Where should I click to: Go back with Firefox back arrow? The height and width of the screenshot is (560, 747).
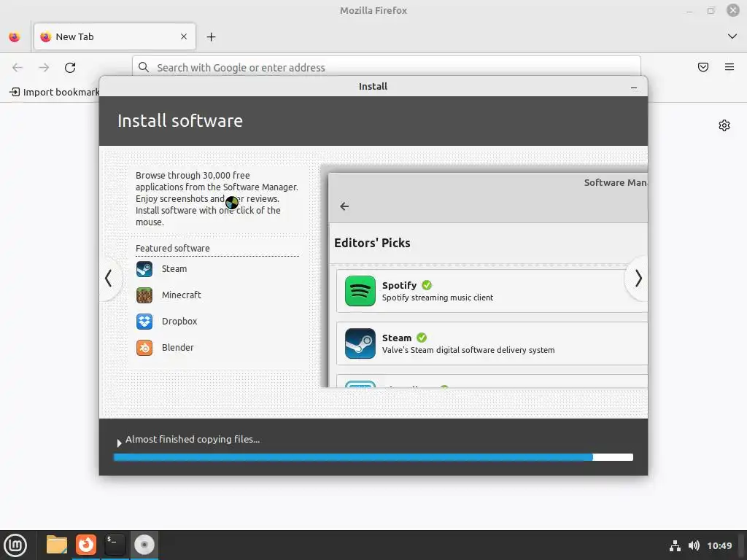(x=18, y=68)
